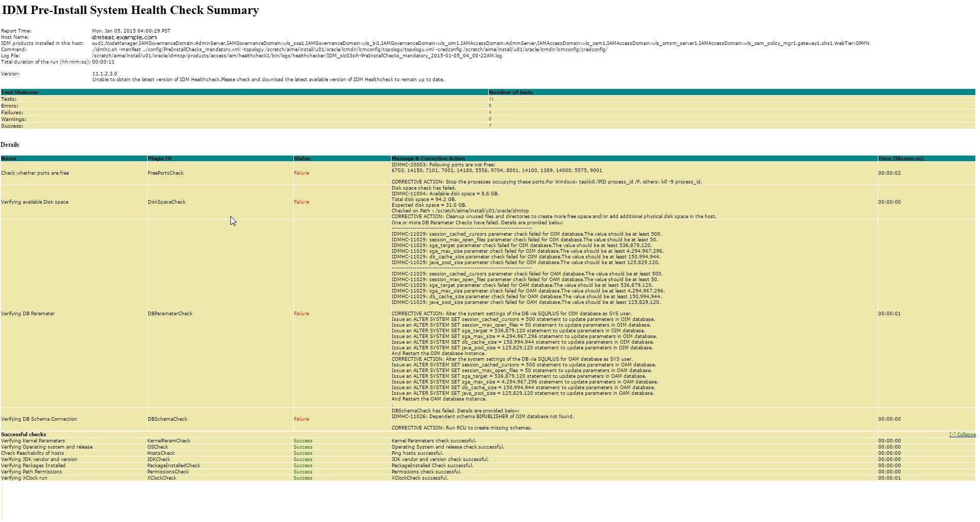Click the idmhc.sh Command line value
Screen dimensions: 980x522
[x=350, y=50]
